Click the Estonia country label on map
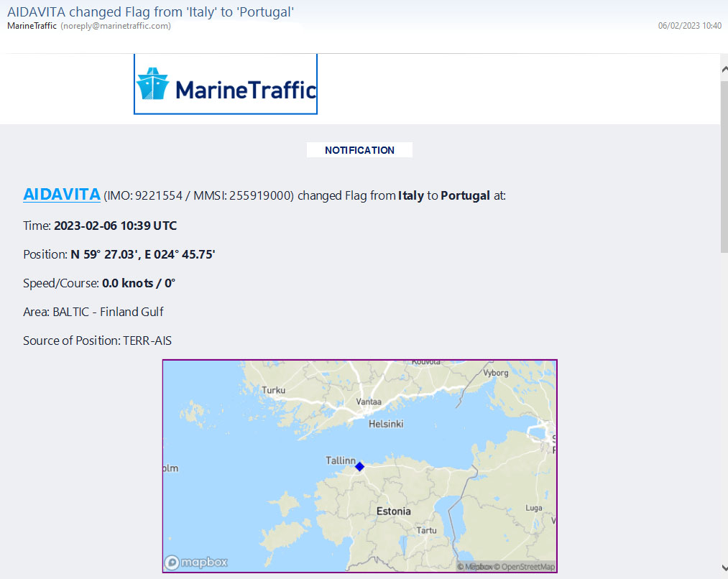728x579 pixels. [394, 511]
